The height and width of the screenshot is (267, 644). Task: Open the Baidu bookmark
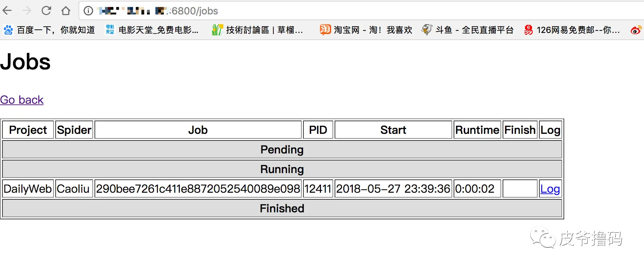click(x=49, y=30)
